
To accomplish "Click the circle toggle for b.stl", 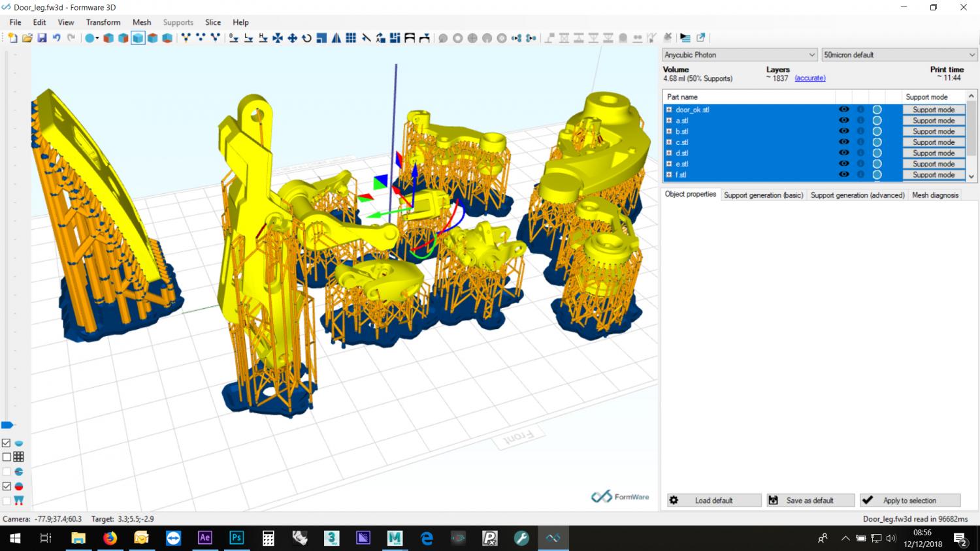I will tap(877, 131).
